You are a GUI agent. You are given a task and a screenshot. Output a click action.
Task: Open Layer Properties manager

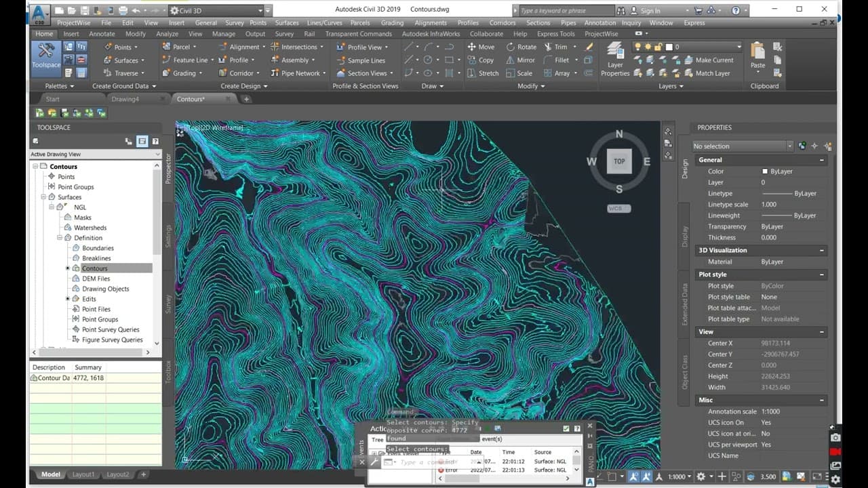[615, 60]
